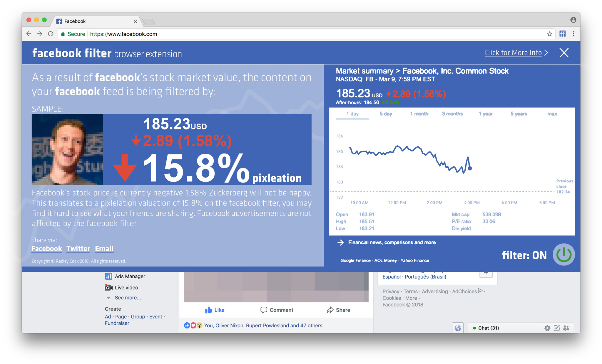Click the 3 months point on chart timeline
The image size is (602, 364).
coord(452,114)
